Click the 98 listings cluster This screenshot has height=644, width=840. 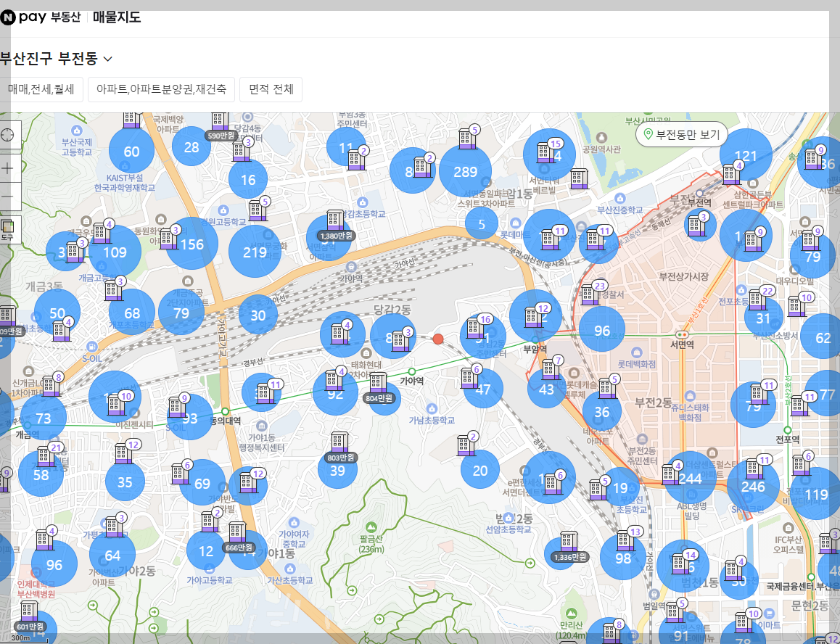tap(623, 557)
